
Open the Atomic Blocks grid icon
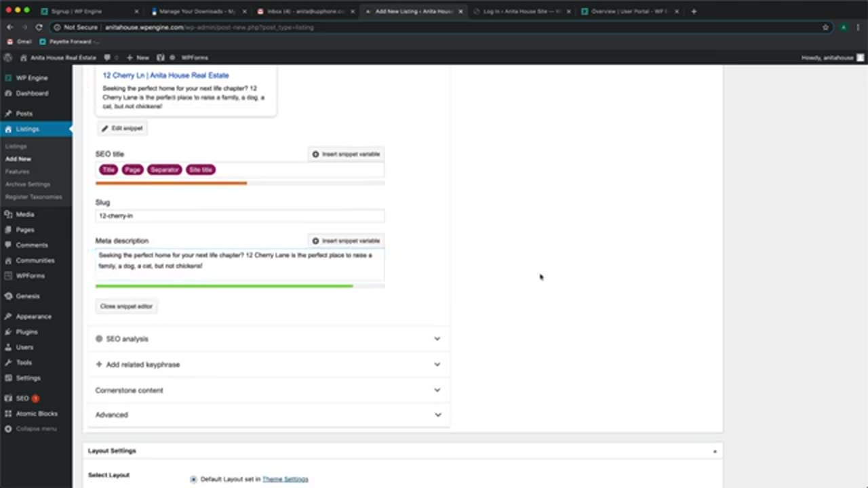[x=8, y=413]
